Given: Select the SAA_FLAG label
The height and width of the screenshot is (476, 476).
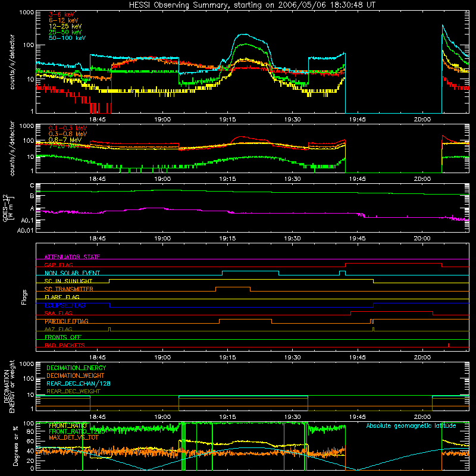Looking at the screenshot, I should tap(58, 313).
